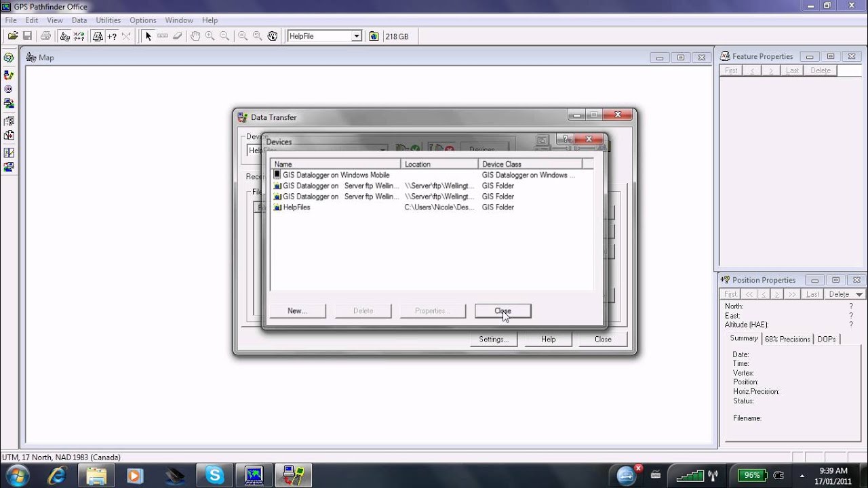Toggle the Position Properties (+?) toolbar icon
The height and width of the screenshot is (488, 868).
(112, 36)
